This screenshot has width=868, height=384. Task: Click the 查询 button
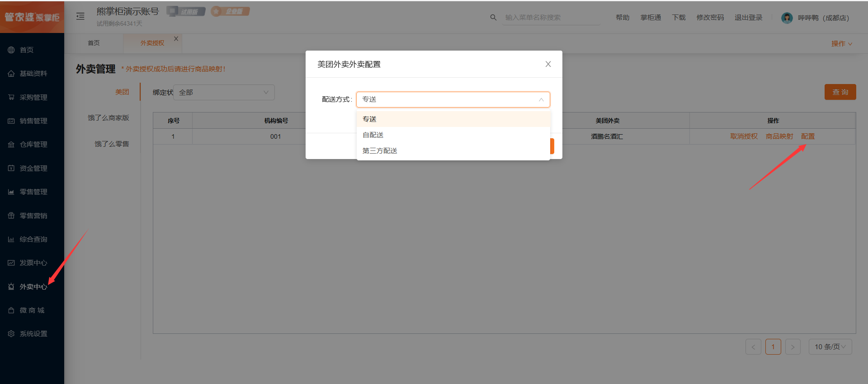[840, 92]
